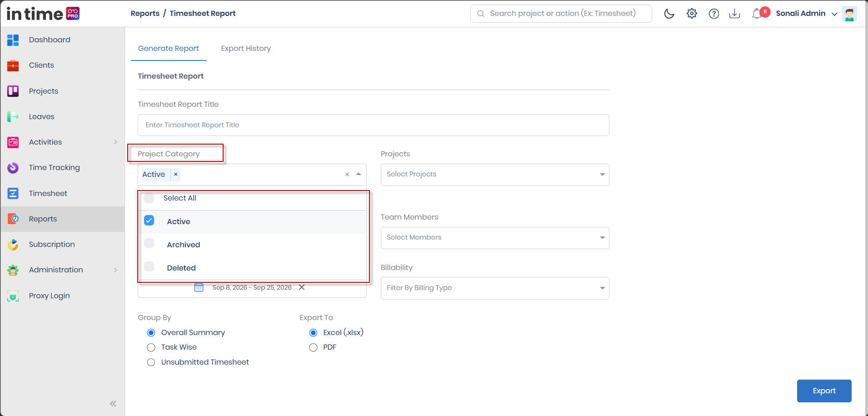Open Reports in the sidebar
Screen dimensions: 868x416
click(63, 219)
